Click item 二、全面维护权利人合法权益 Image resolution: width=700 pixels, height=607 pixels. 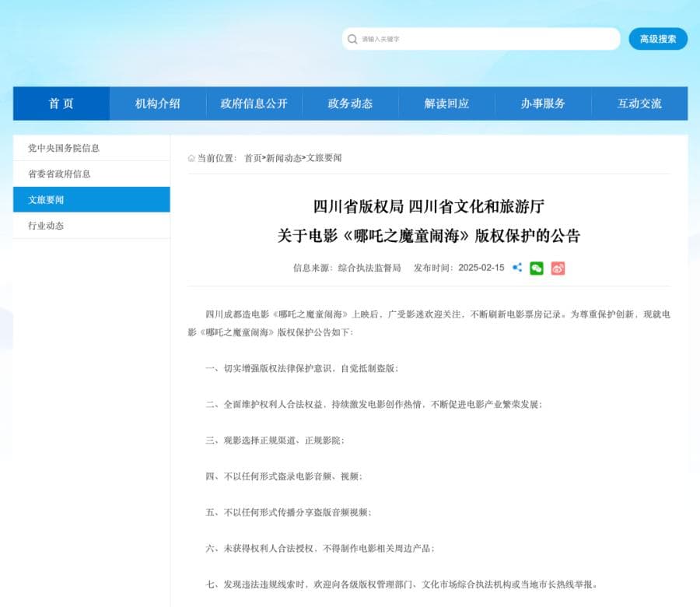click(374, 405)
